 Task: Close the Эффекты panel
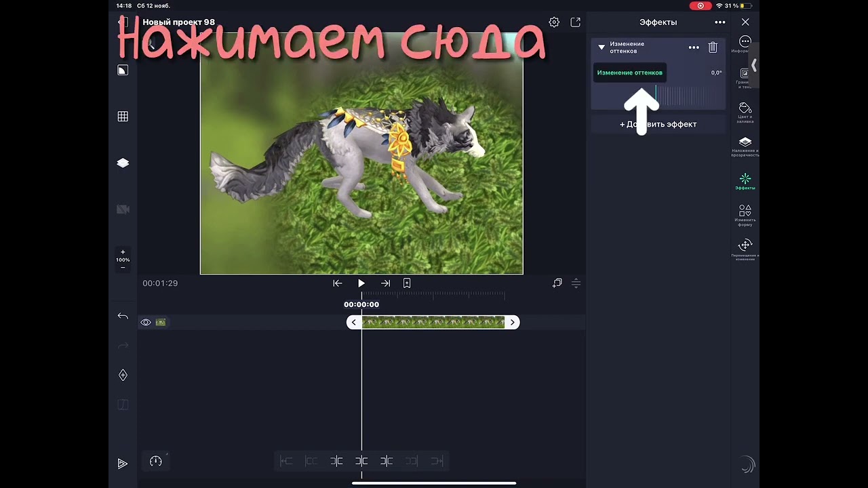[x=745, y=22]
